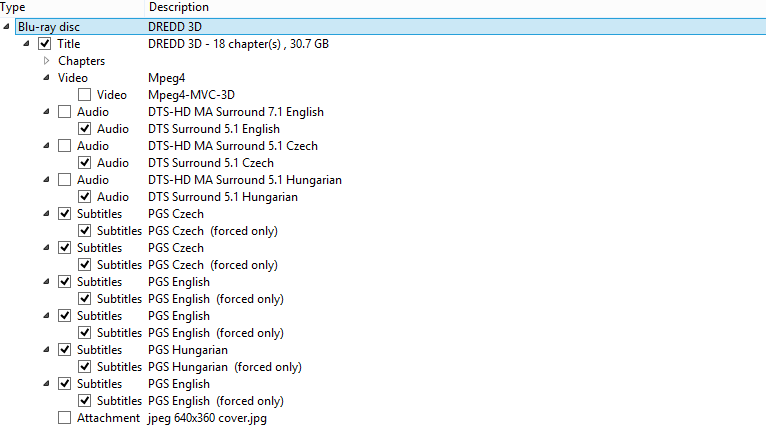Click the Type column header
This screenshot has height=438, width=766.
point(72,7)
